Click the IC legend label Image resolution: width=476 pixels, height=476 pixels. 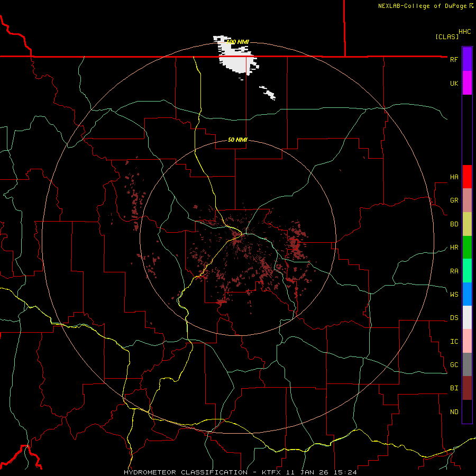click(454, 342)
